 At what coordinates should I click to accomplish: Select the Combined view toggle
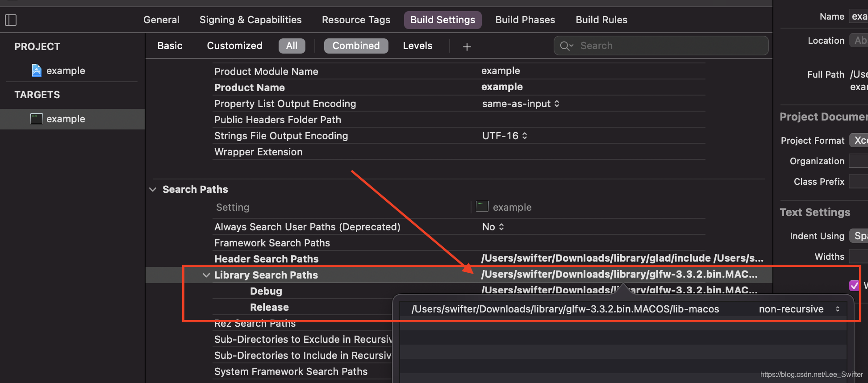[x=356, y=46]
